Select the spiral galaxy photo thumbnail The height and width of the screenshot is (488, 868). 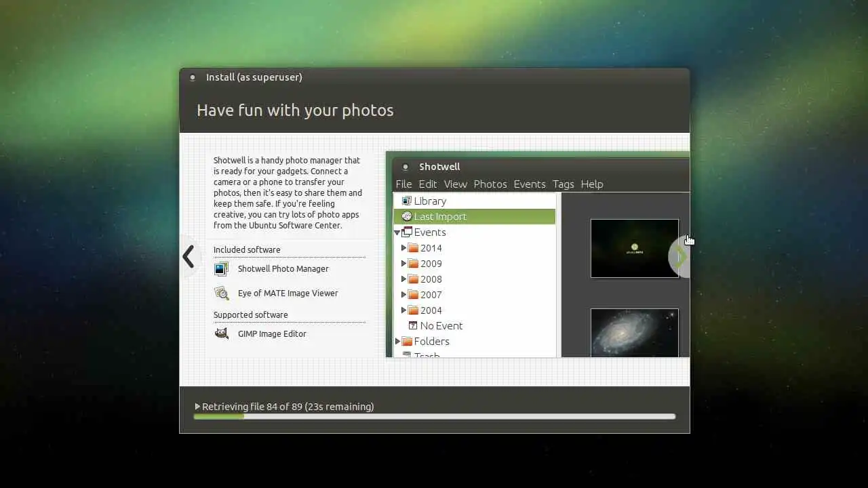pos(635,333)
